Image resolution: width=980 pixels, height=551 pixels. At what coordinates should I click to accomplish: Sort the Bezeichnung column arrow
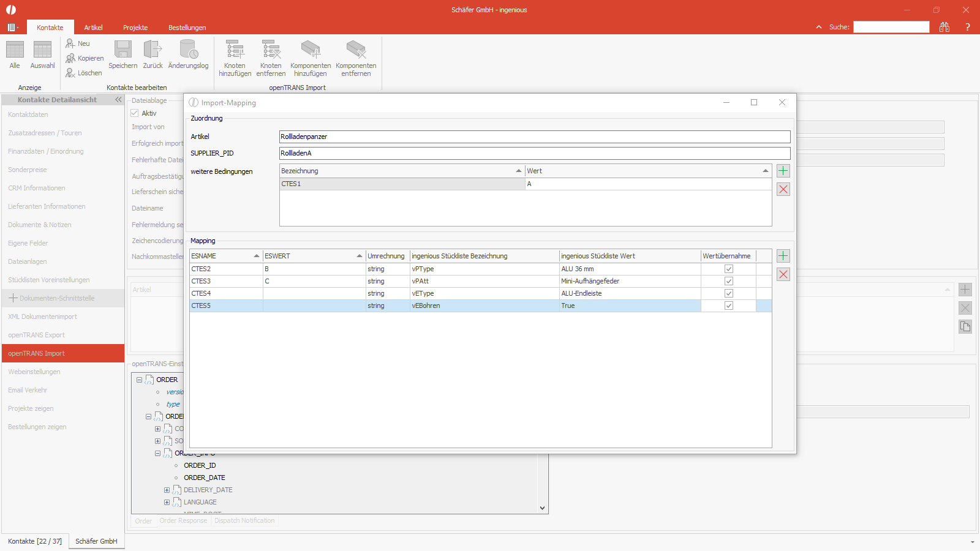(519, 171)
